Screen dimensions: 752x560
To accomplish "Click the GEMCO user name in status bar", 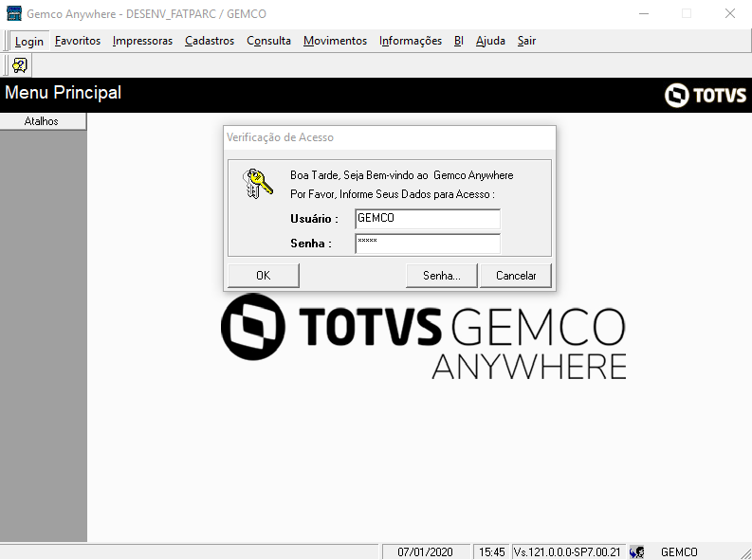I will tap(679, 551).
